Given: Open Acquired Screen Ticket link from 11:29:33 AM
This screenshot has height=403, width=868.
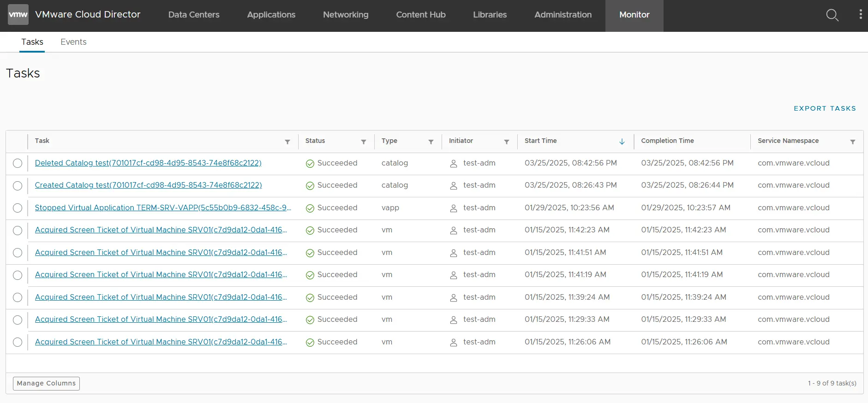Looking at the screenshot, I should coord(161,320).
